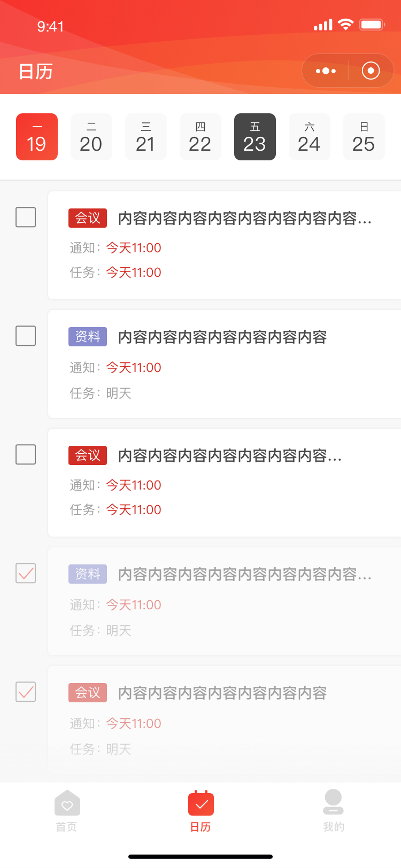Tap the red 会议 tag on third card

pos(88,455)
